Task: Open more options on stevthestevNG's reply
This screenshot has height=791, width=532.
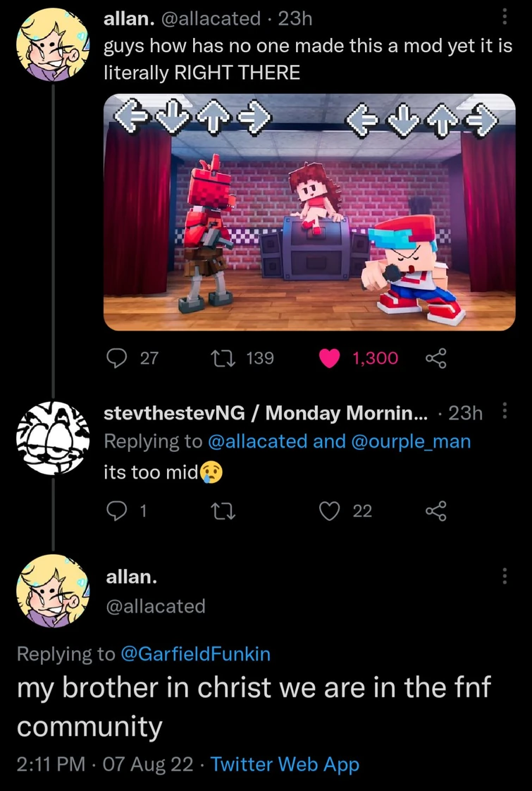Action: pyautogui.click(x=504, y=412)
